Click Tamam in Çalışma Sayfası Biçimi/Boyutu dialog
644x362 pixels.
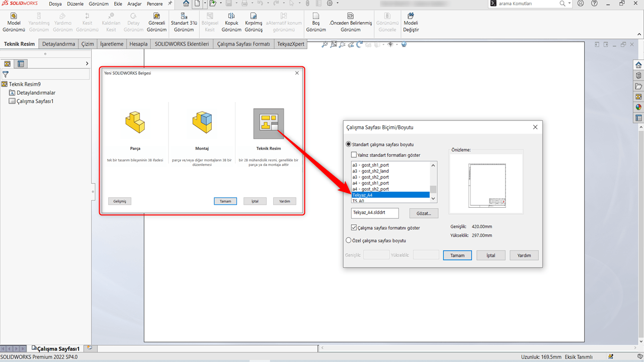(x=457, y=255)
